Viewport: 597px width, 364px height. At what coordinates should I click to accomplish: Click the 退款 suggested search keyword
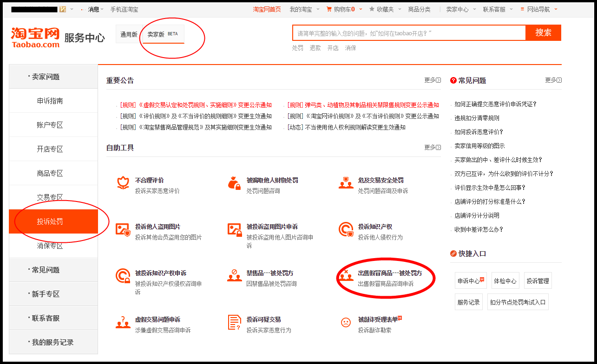tap(315, 48)
